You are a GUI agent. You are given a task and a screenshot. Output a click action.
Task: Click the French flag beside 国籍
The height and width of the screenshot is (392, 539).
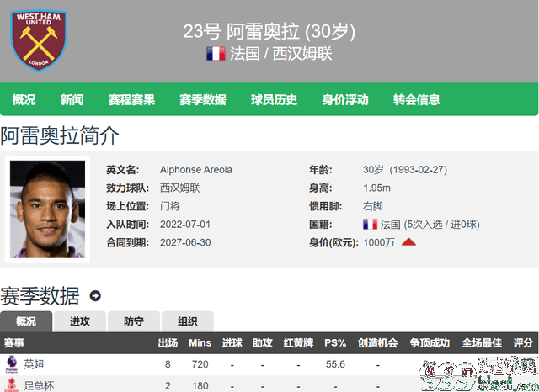[x=371, y=225]
